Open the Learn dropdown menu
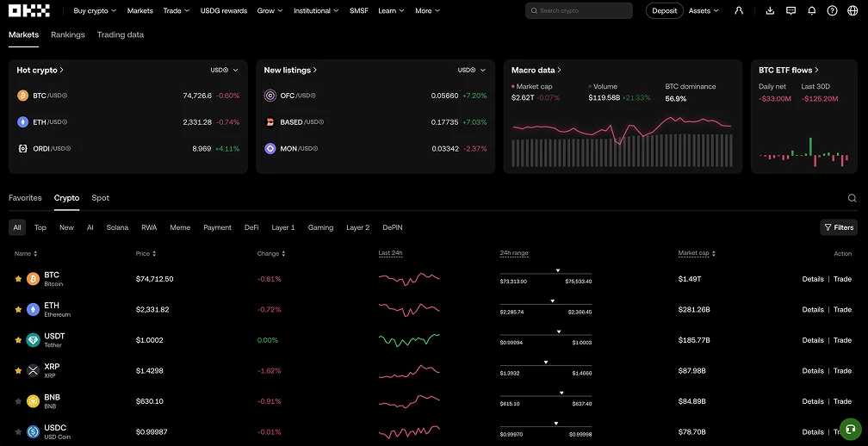 [x=391, y=10]
